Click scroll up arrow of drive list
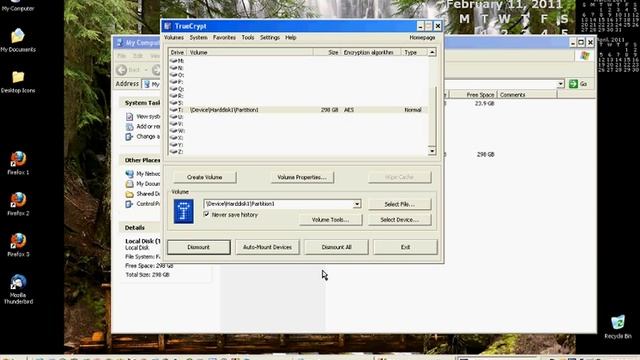This screenshot has height=360, width=640. [432, 52]
